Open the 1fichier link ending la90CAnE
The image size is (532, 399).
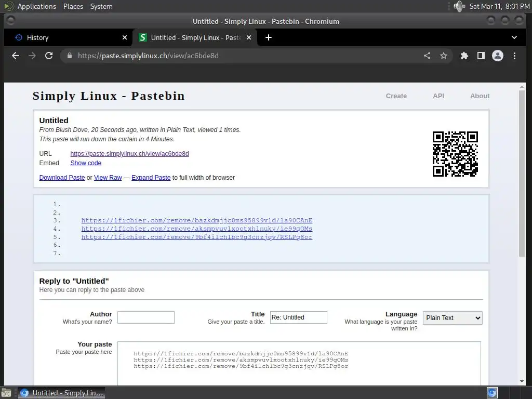pyautogui.click(x=197, y=220)
